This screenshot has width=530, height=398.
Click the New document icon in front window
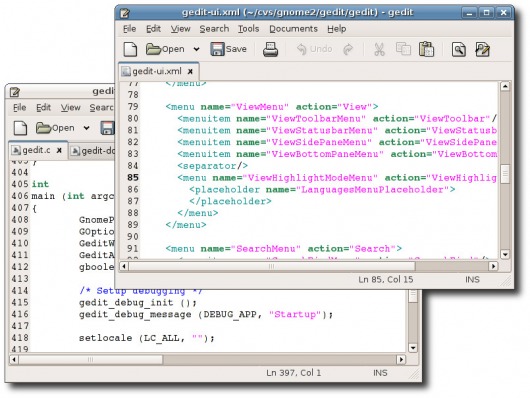point(130,49)
